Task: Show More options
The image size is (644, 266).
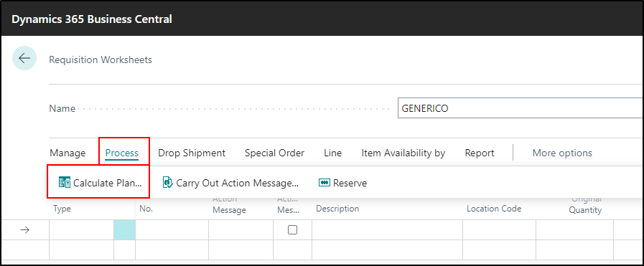Action: click(x=562, y=153)
